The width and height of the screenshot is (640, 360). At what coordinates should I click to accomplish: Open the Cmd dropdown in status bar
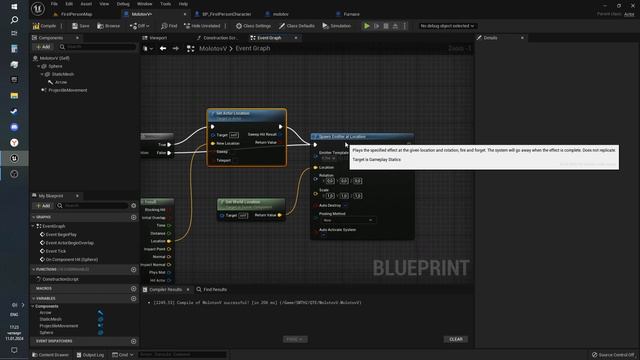pos(123,355)
